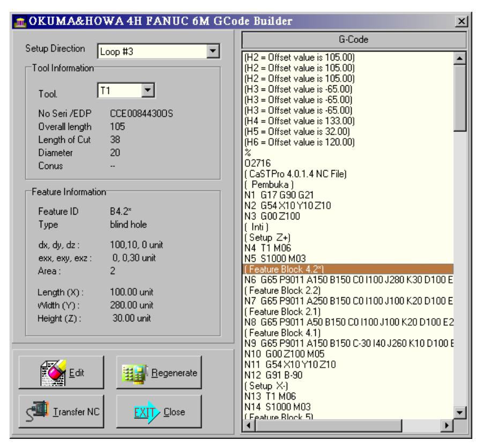
Task: Close the GCode Builder window
Action: (461, 21)
